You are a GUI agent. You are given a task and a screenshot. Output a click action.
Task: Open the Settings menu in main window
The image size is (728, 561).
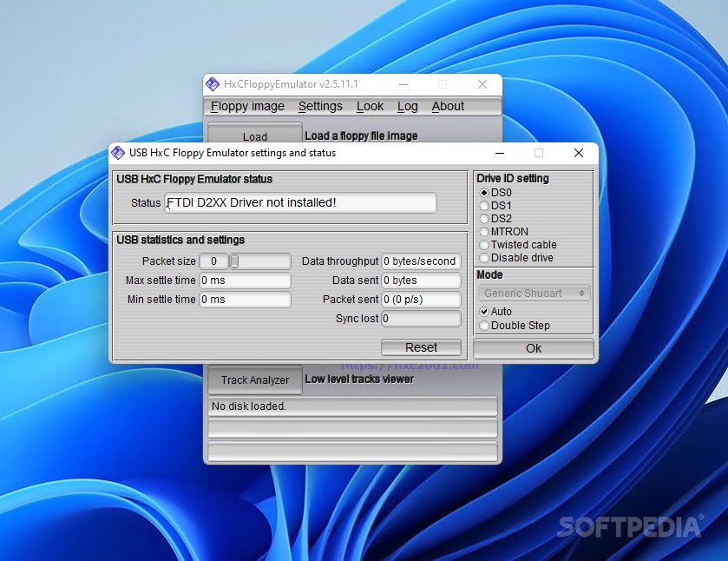[x=320, y=106]
